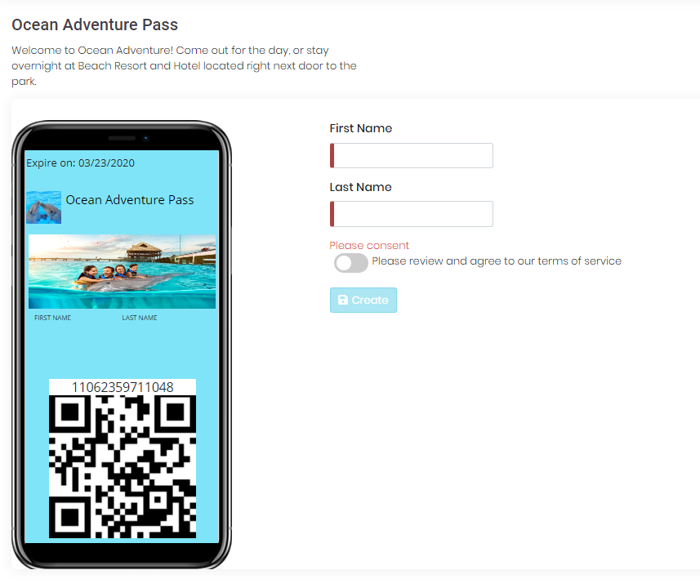Click the phone camera dot at top
The image size is (700, 588).
pos(145,138)
